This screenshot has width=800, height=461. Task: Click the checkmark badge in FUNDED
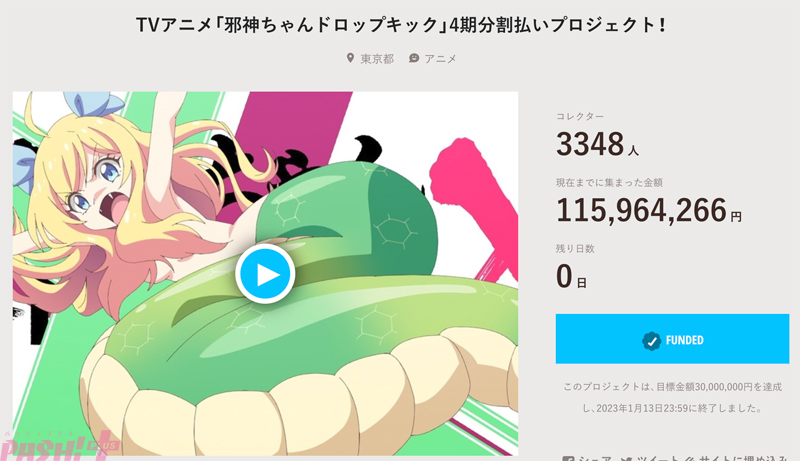651,341
